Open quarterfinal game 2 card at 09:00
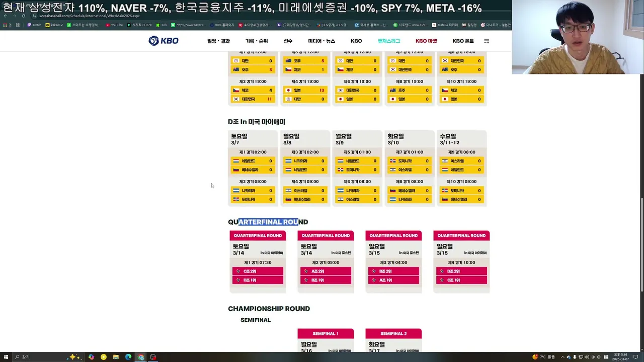Image resolution: width=644 pixels, height=362 pixels. point(326,261)
